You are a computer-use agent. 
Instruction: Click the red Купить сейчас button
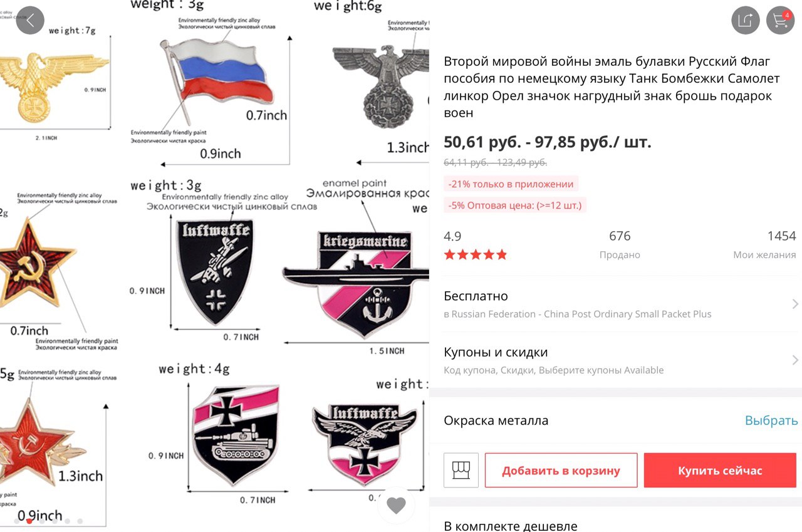click(720, 471)
